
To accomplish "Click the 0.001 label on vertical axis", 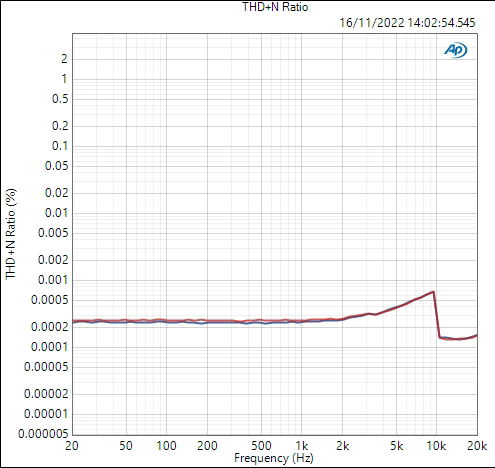I will click(53, 280).
